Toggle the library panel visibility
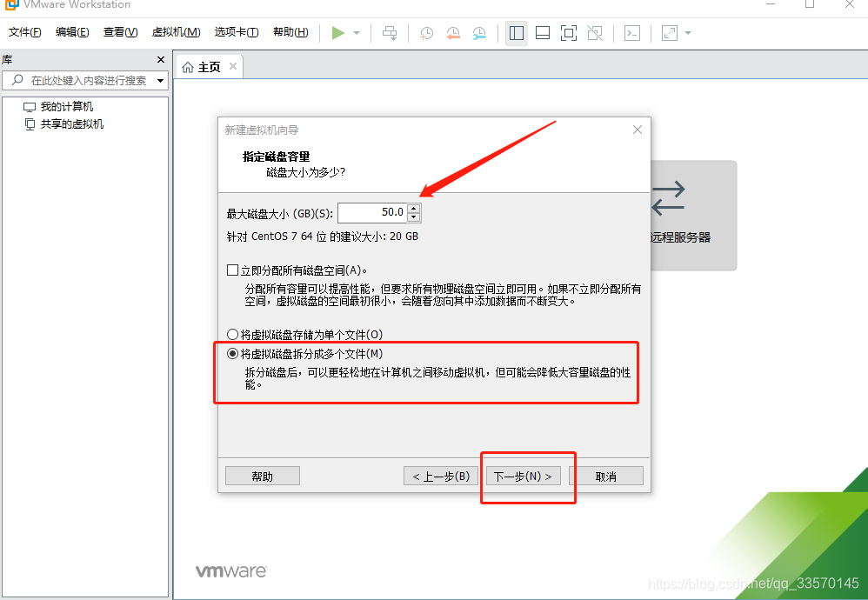The image size is (868, 600). tap(517, 32)
